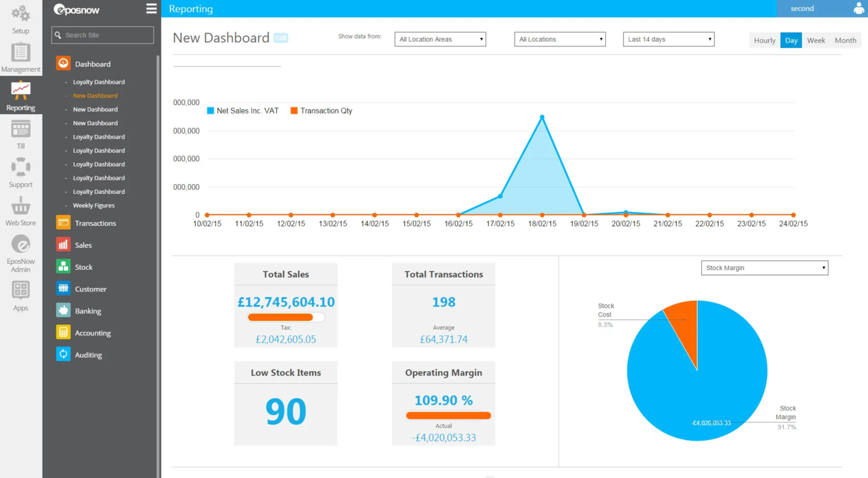The width and height of the screenshot is (868, 478).
Task: Click the 'second' account name
Action: (802, 9)
